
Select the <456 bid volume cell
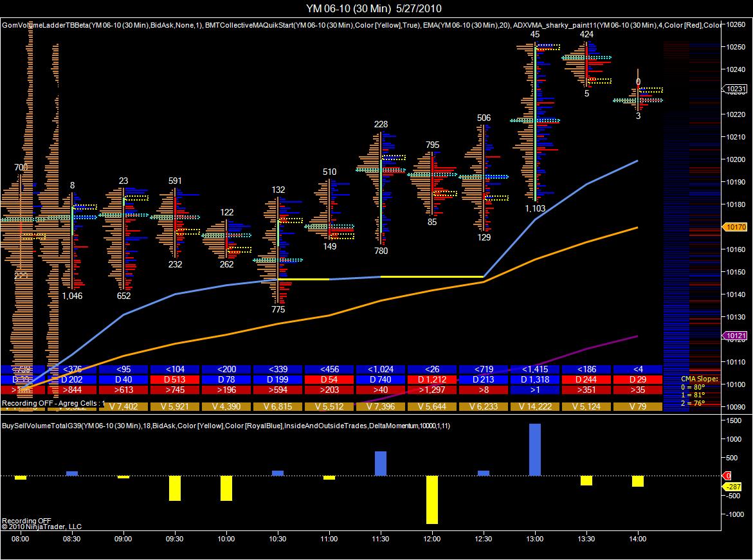[x=329, y=369]
